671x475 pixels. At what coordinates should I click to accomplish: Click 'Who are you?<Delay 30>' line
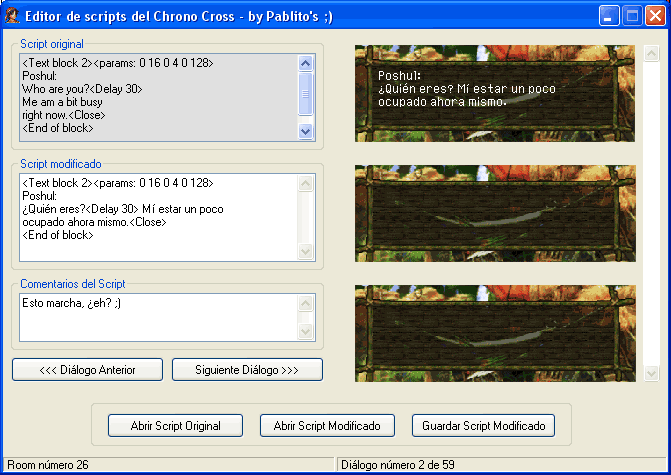coord(82,89)
